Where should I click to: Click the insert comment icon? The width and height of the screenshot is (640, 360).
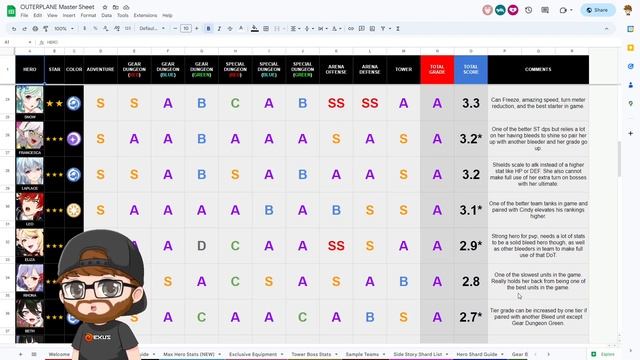pos(362,29)
